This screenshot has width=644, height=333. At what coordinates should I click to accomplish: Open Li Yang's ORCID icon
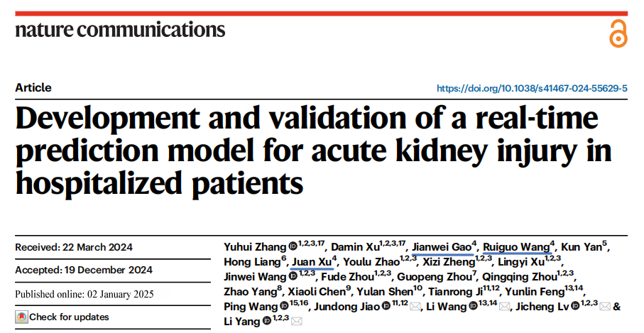[267, 321]
